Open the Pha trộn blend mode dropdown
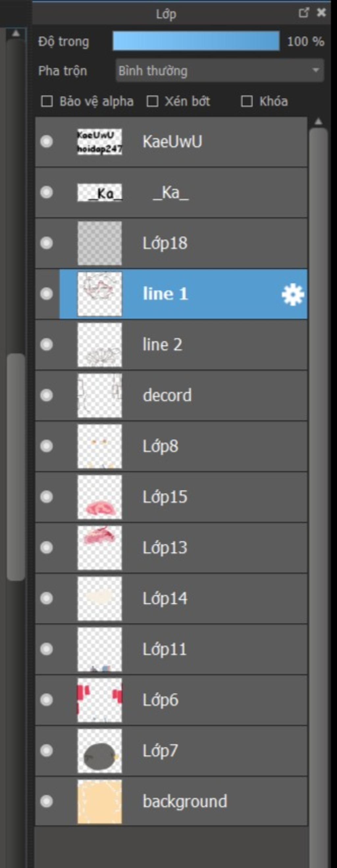 tap(220, 71)
